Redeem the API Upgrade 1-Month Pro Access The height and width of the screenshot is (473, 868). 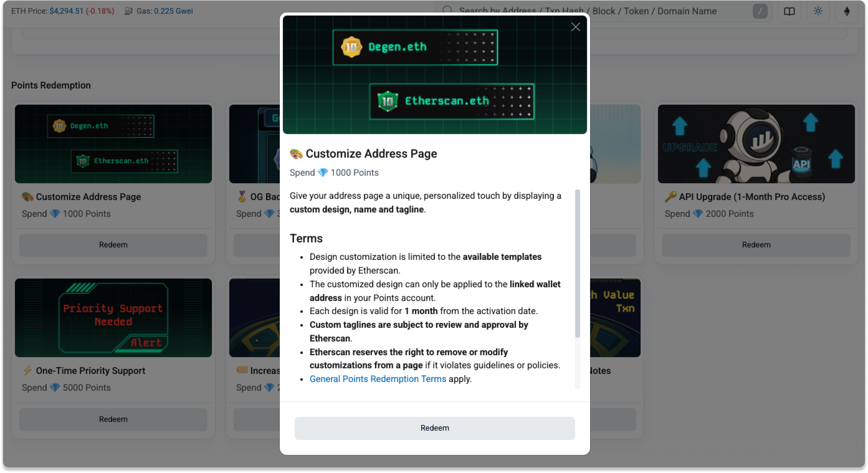click(756, 245)
